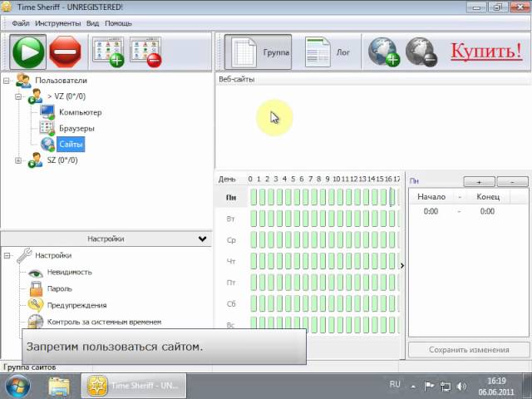The height and width of the screenshot is (399, 532).
Task: Select Компьютер under user VZ
Action: (x=80, y=112)
